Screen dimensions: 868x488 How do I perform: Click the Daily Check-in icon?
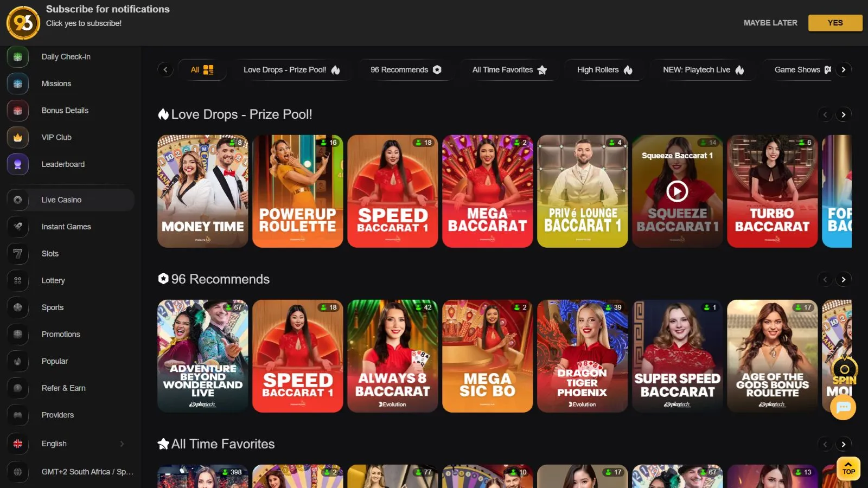click(18, 56)
